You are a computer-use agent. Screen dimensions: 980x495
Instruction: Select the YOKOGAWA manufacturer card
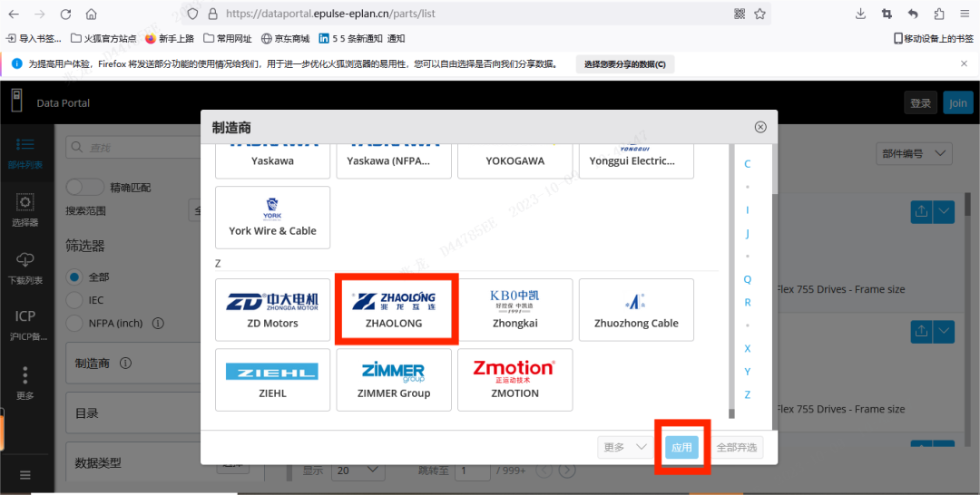coord(515,160)
